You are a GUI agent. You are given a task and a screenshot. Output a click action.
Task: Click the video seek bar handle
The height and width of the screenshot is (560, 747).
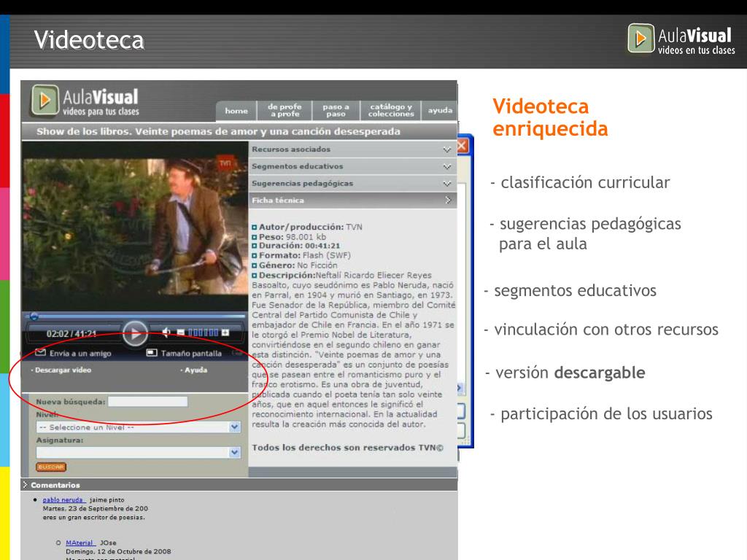pos(34,316)
